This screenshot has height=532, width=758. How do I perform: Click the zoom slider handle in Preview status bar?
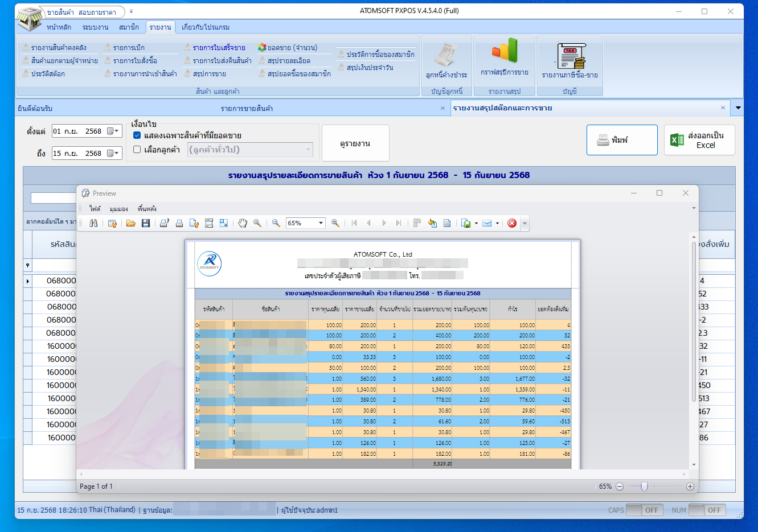644,486
